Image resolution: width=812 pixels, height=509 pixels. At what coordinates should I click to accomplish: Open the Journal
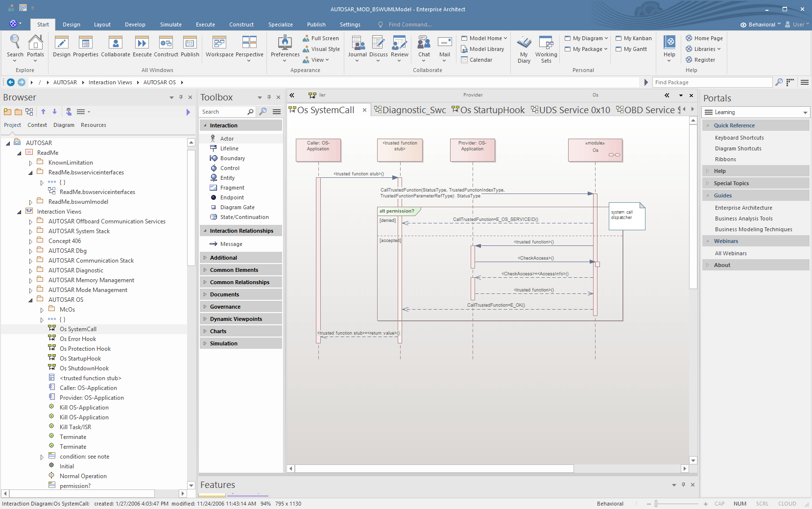358,48
